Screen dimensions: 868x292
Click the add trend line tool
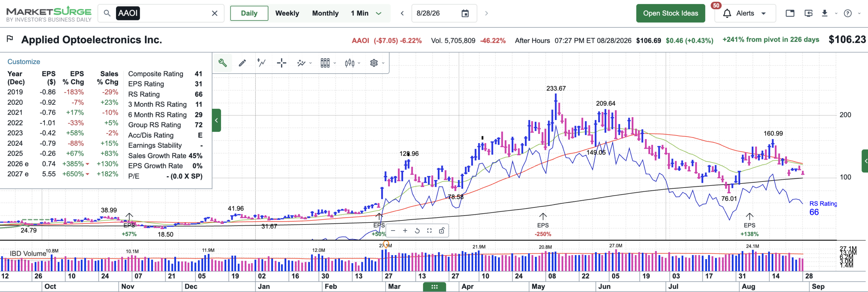[x=261, y=63]
